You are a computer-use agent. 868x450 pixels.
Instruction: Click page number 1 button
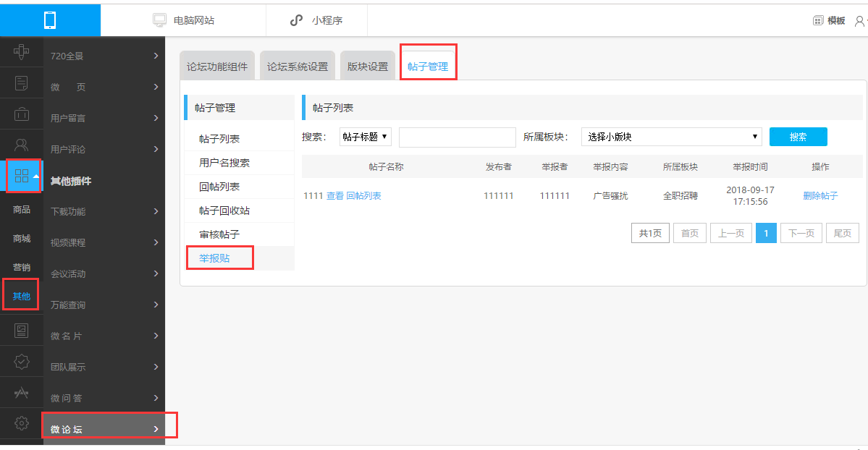(766, 233)
